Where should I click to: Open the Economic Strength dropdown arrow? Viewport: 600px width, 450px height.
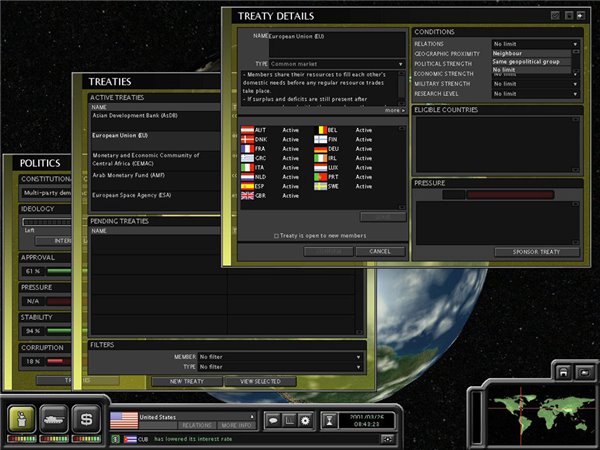click(575, 74)
